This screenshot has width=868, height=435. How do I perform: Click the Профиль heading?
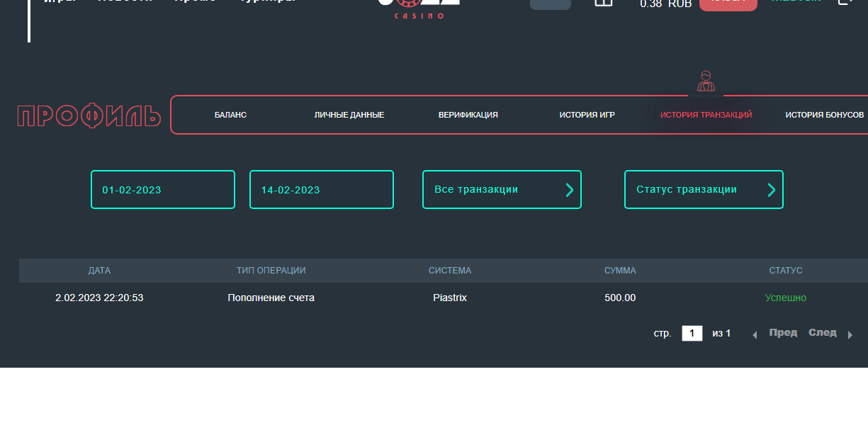tap(89, 116)
